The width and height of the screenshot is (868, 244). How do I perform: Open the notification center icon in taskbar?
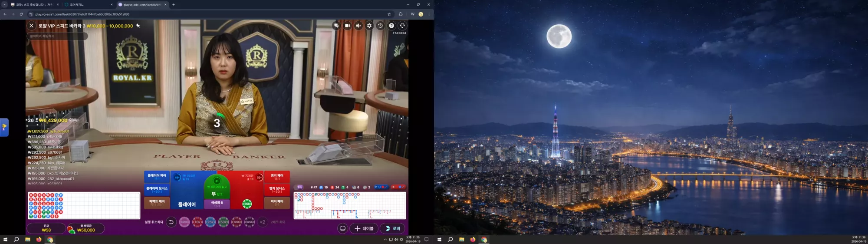tap(427, 239)
